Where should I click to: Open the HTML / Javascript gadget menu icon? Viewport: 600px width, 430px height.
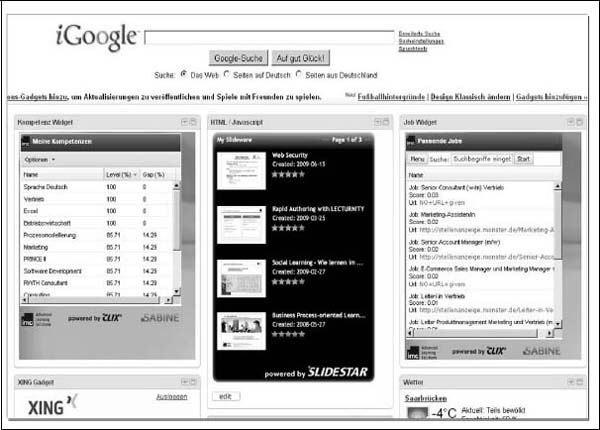pos(377,122)
